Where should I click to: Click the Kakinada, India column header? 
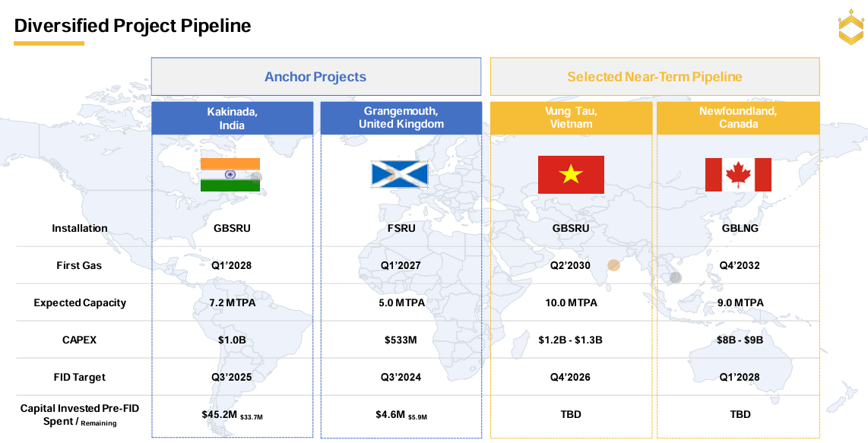(x=233, y=118)
